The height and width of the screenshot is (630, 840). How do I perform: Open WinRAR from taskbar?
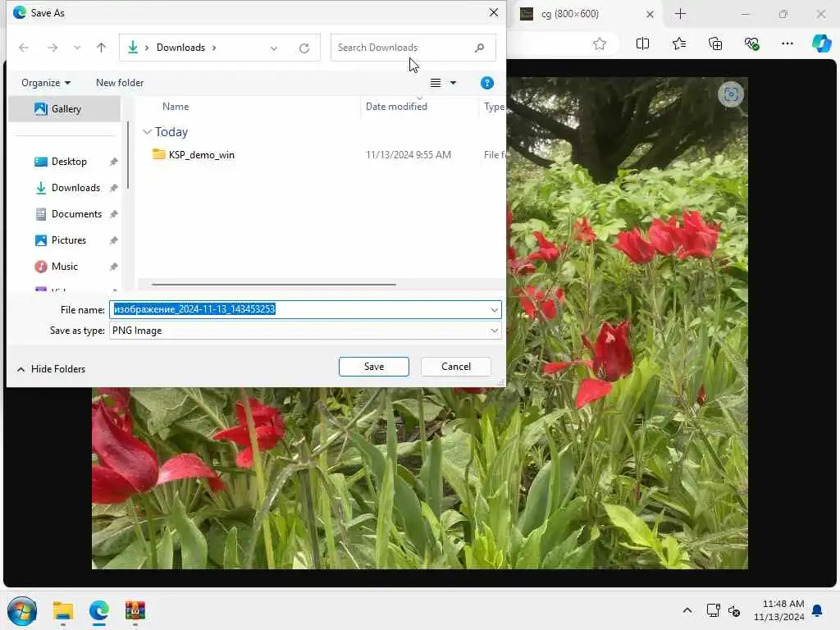tap(135, 610)
